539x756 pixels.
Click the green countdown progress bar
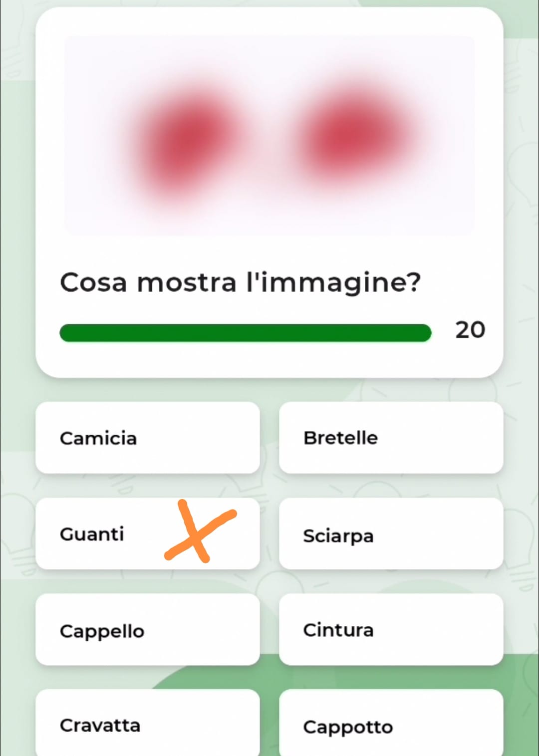pyautogui.click(x=245, y=333)
